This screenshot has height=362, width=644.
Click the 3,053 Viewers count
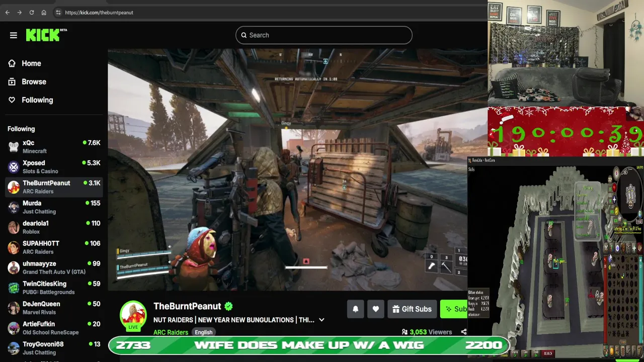tap(427, 332)
